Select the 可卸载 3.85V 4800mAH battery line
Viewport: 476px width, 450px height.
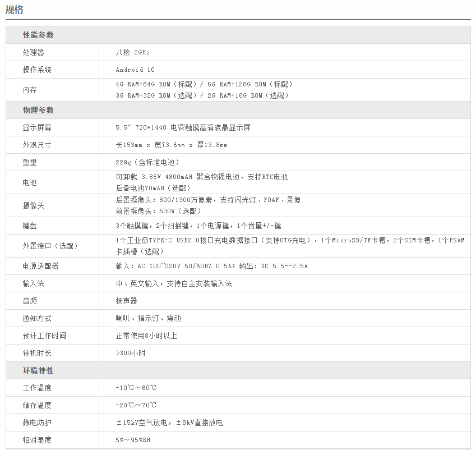[x=202, y=177]
